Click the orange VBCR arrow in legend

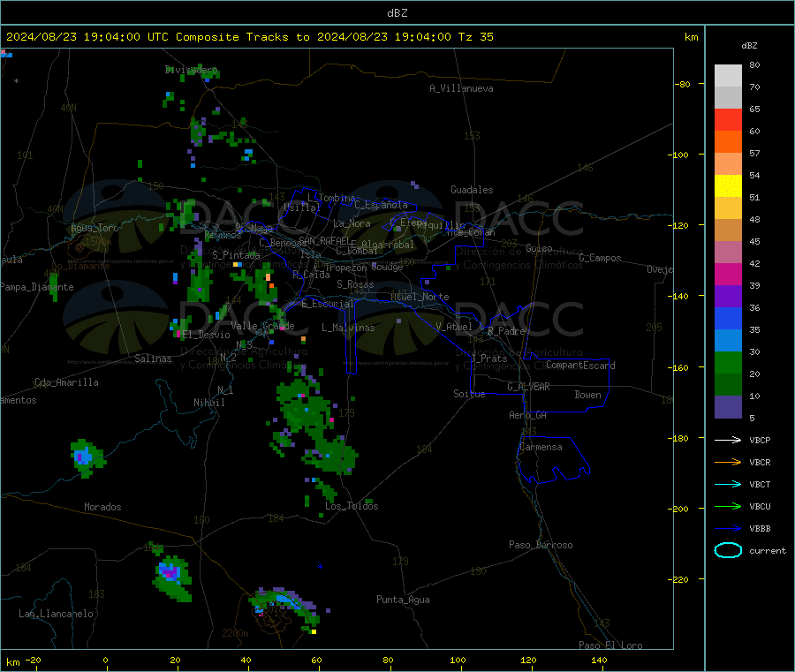(728, 462)
